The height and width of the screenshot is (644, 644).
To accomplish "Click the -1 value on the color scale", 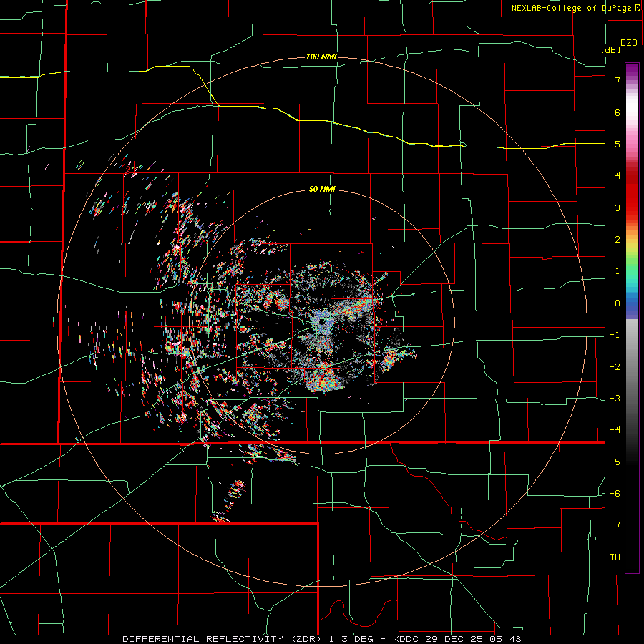I will click(615, 335).
